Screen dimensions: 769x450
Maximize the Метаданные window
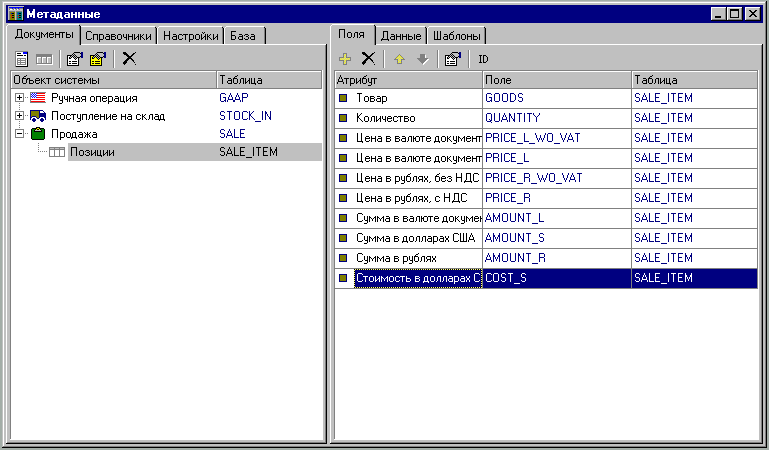[734, 14]
